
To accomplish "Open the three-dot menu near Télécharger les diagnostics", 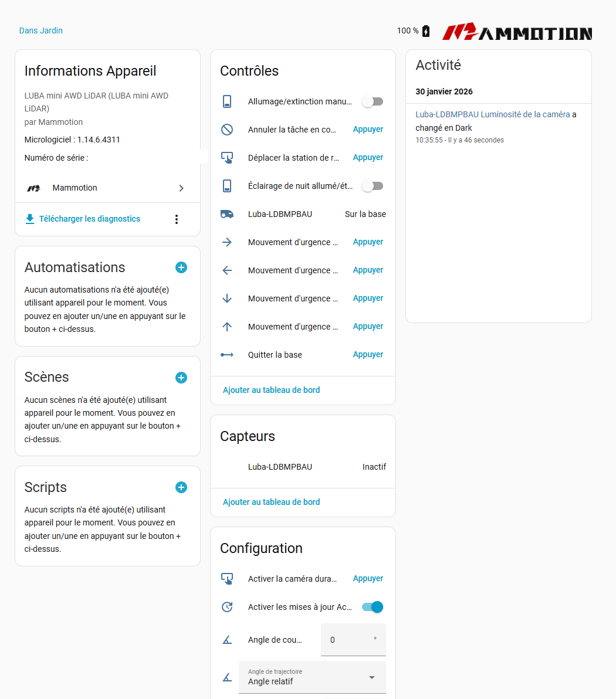I will tap(177, 219).
